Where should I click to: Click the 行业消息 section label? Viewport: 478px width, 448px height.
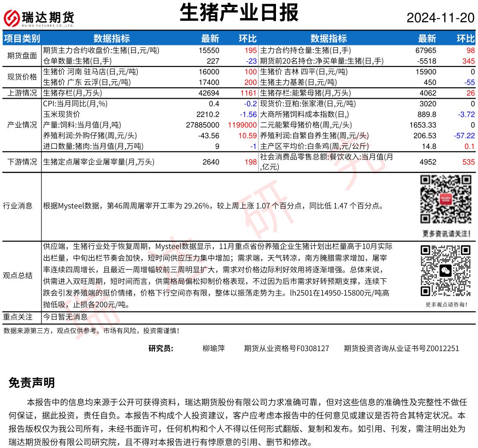click(18, 206)
